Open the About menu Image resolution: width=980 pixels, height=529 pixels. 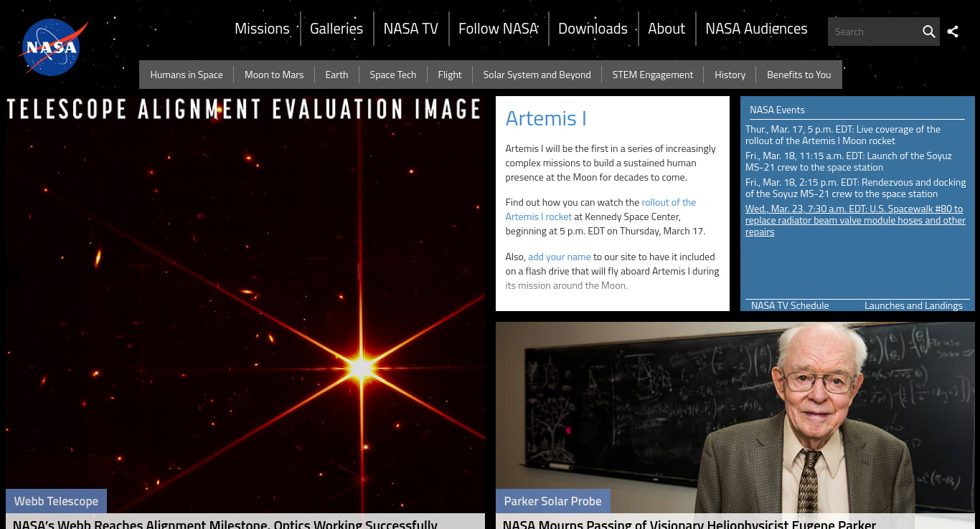click(666, 29)
